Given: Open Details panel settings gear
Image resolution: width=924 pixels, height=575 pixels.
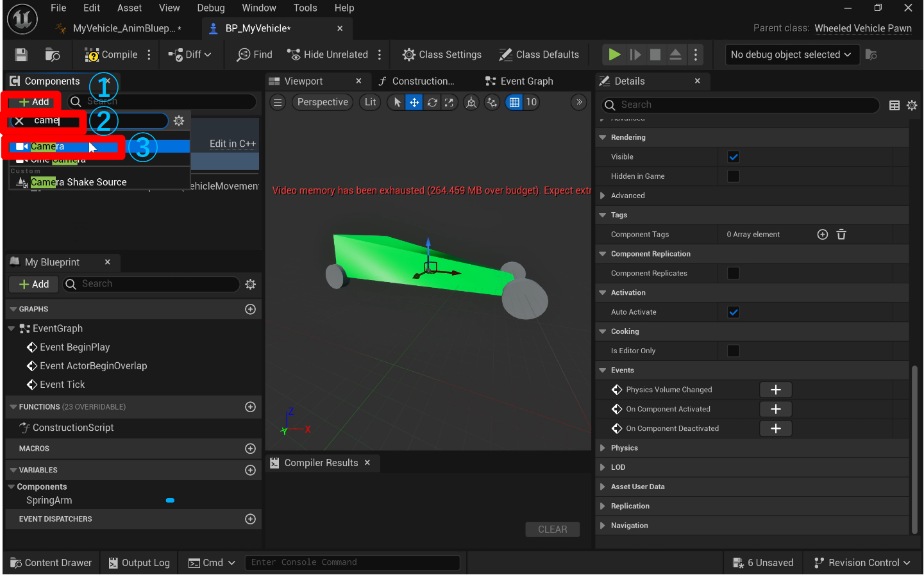Looking at the screenshot, I should pyautogui.click(x=912, y=105).
